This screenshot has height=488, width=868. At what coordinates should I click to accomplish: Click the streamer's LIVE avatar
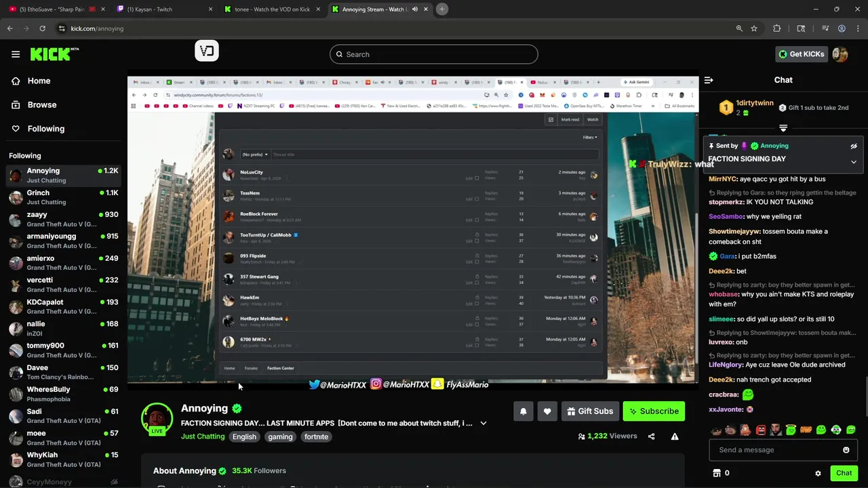coord(157,418)
